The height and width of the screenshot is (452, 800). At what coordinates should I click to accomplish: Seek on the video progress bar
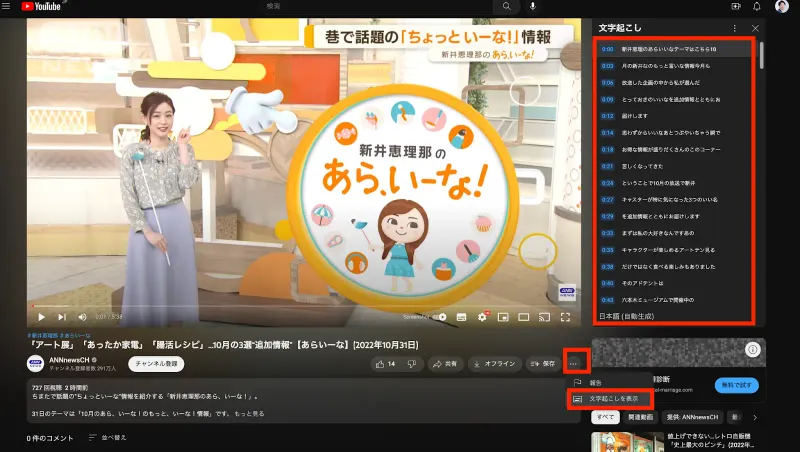point(304,306)
